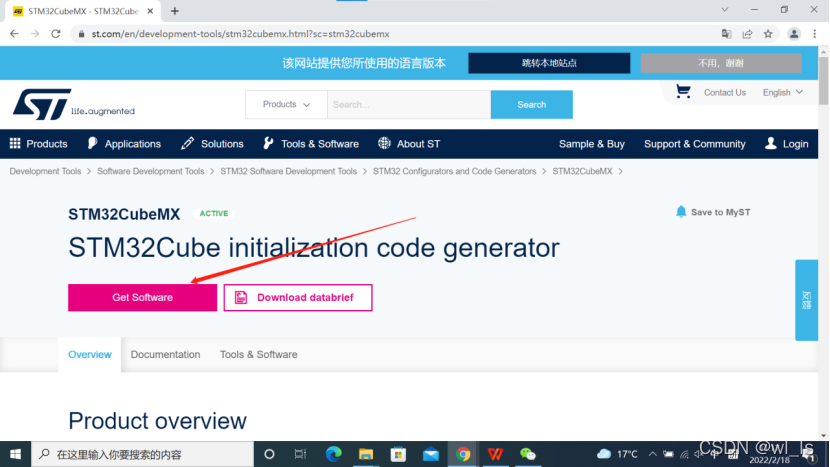Open Task View on taskbar

[x=300, y=454]
